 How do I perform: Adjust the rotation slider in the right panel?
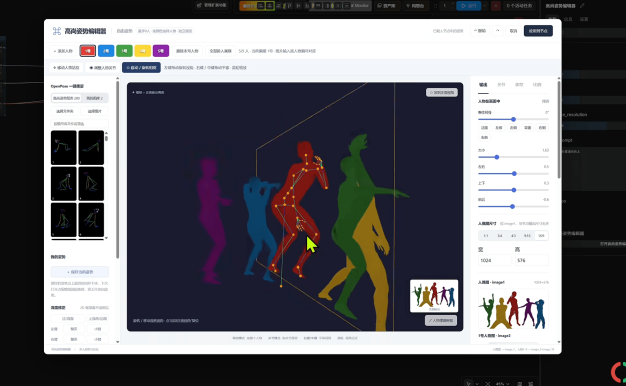[513, 119]
